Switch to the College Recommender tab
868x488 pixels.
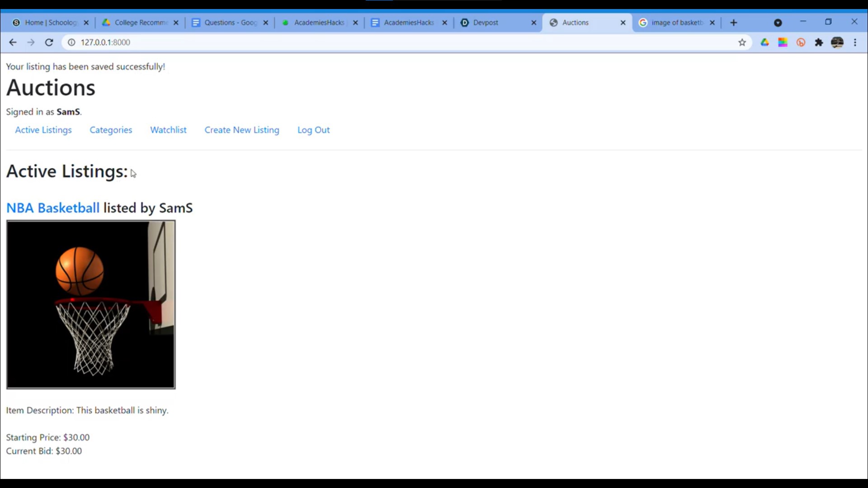click(141, 23)
